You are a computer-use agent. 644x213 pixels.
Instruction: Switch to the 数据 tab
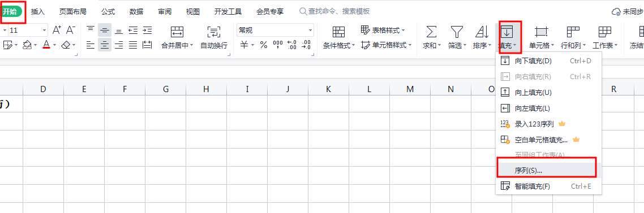136,12
